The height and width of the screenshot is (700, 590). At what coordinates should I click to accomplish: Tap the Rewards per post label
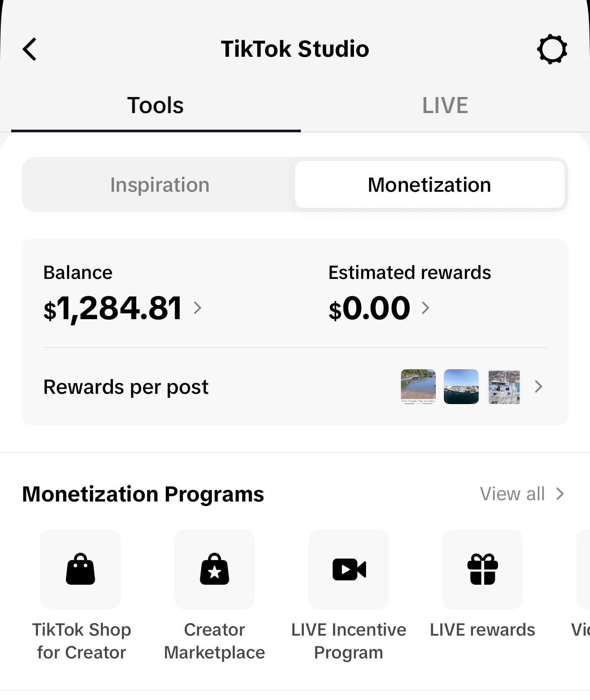coord(126,387)
